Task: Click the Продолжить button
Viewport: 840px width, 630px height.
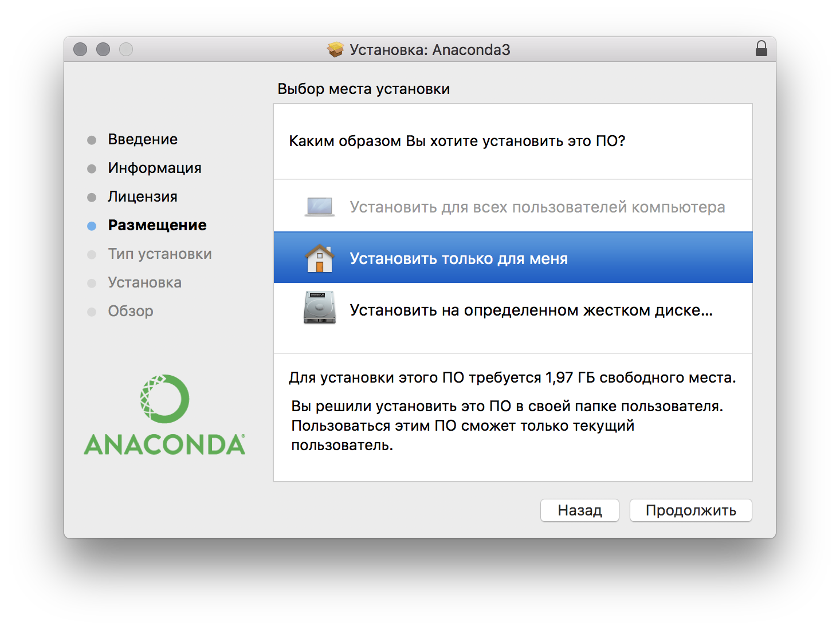Action: (x=690, y=510)
